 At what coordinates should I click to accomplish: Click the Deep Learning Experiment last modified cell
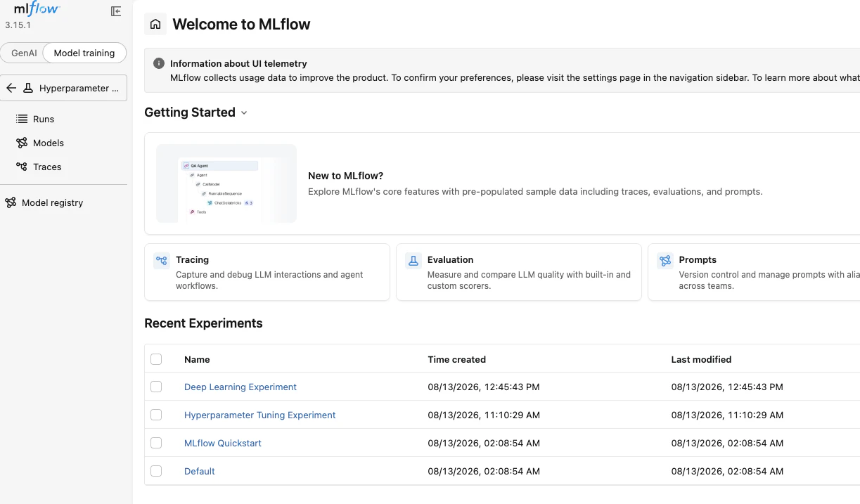coord(727,387)
